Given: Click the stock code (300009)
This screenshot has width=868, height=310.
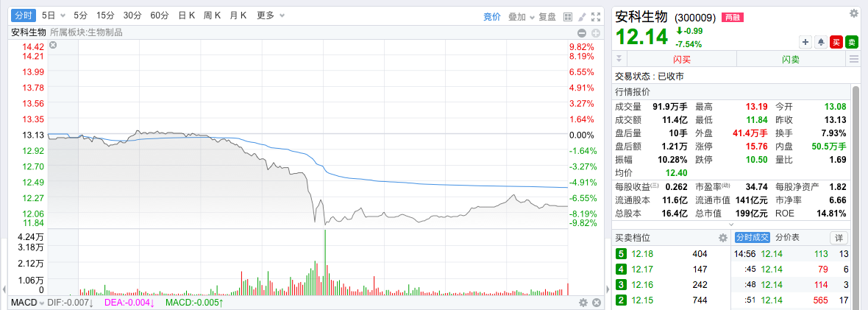Looking at the screenshot, I should 695,18.
